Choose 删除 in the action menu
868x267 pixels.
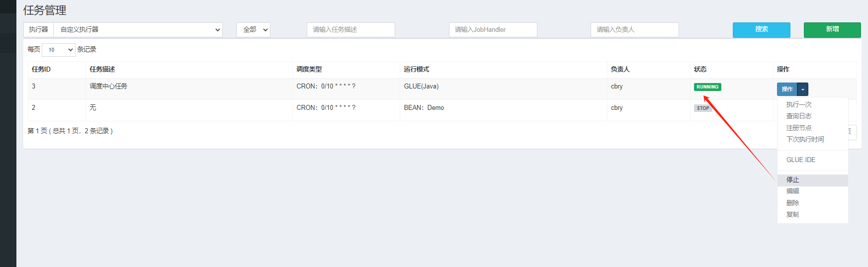[x=813, y=203]
